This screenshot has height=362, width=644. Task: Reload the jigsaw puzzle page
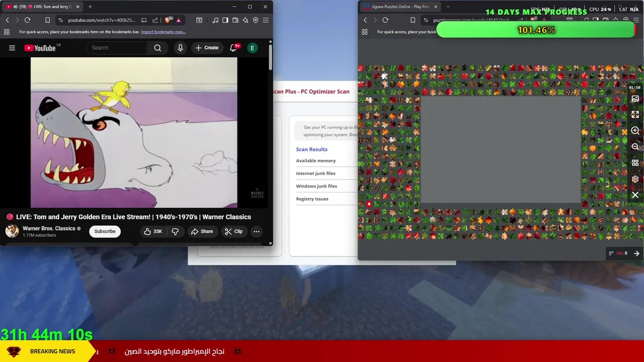pyautogui.click(x=385, y=20)
